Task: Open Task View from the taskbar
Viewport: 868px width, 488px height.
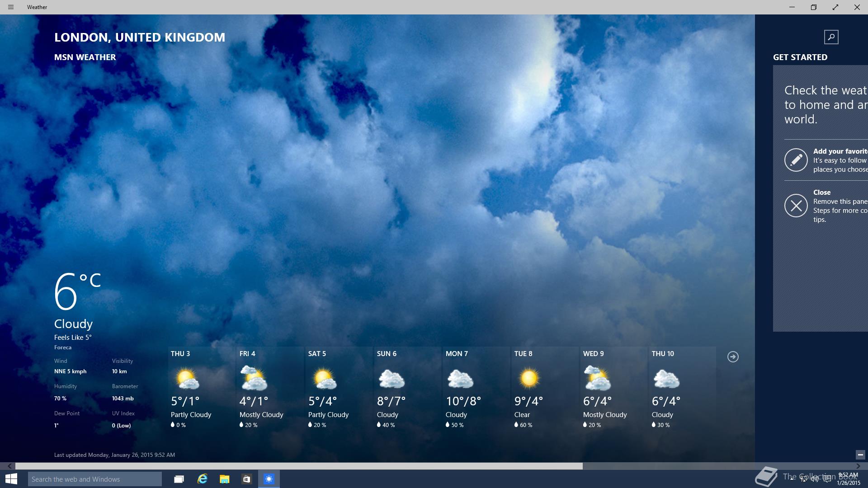Action: [x=179, y=479]
